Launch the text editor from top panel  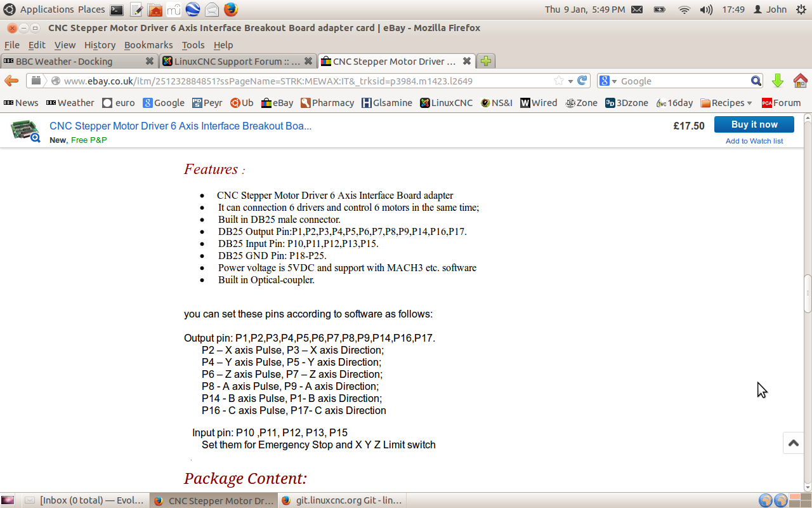[136, 10]
